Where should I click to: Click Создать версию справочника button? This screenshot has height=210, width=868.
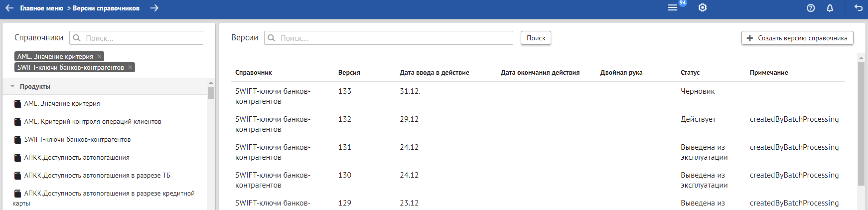tap(797, 38)
